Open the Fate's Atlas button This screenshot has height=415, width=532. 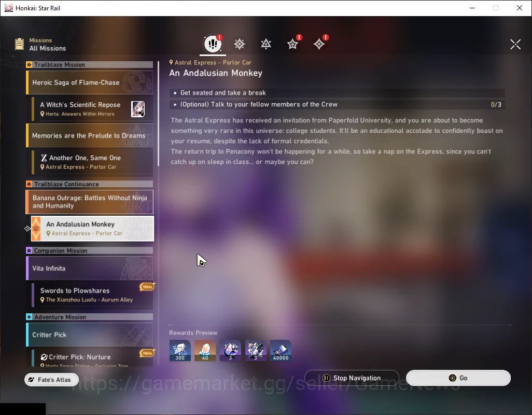tap(51, 380)
